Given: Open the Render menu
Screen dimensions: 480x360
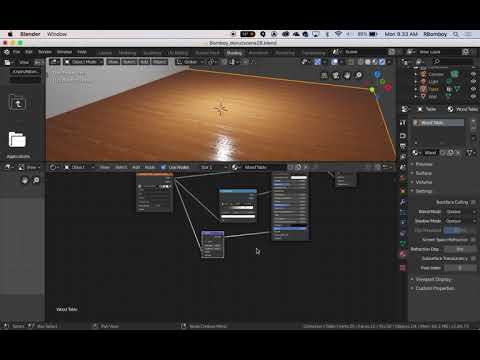Looking at the screenshot, I should coord(45,52).
